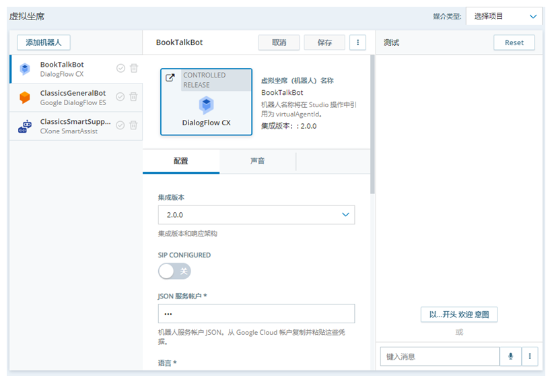This screenshot has height=392, width=550.
Task: Click BookTalkBot check-circle status icon
Action: point(121,68)
